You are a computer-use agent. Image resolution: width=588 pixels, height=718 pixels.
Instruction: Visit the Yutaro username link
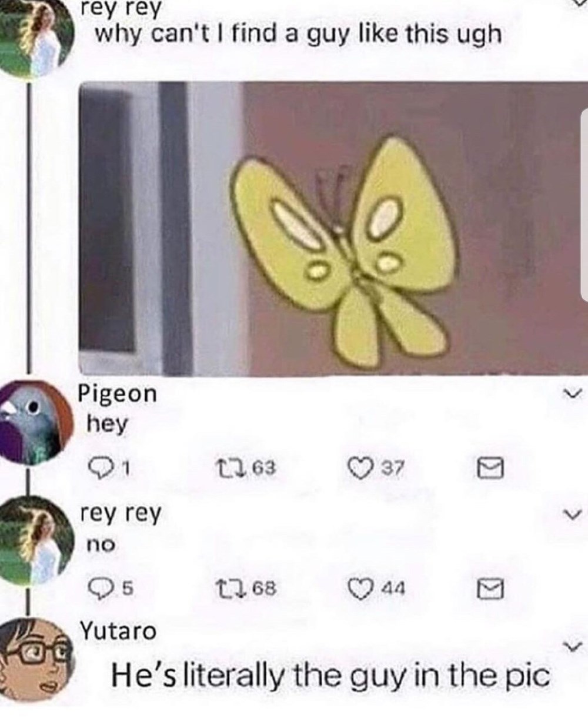click(x=118, y=631)
